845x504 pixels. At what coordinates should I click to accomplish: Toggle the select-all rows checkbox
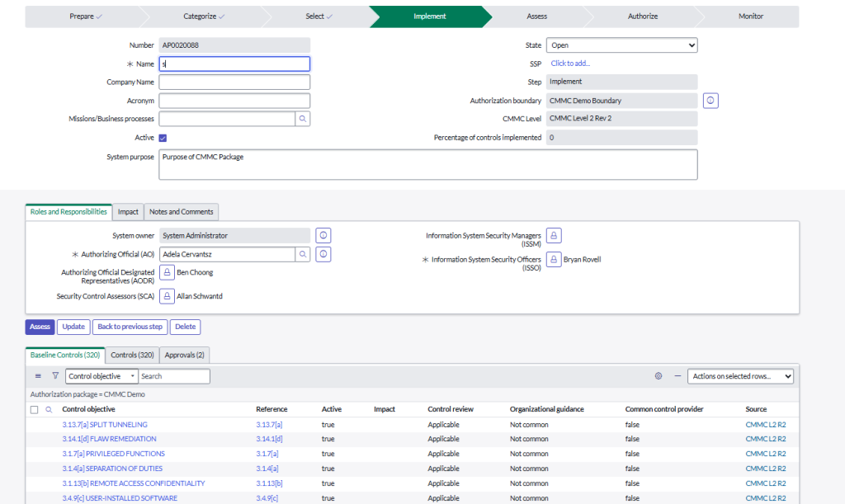pyautogui.click(x=34, y=409)
